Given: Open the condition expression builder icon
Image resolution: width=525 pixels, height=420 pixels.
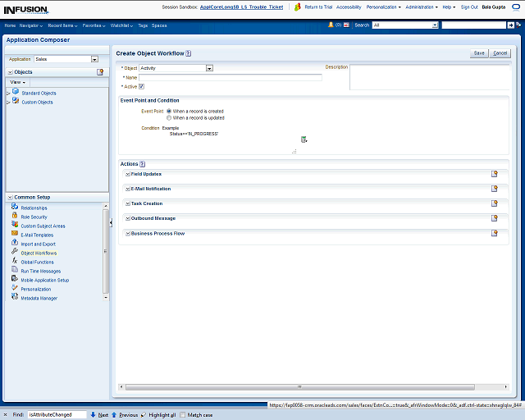Looking at the screenshot, I should (304, 139).
